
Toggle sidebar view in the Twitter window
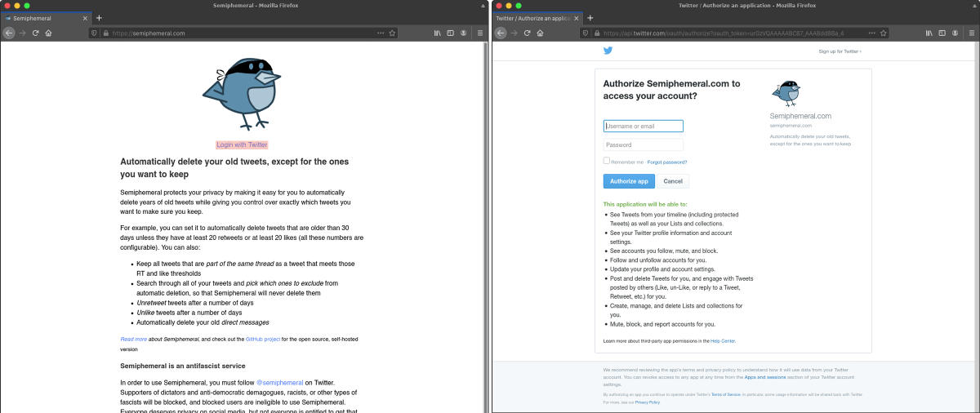click(942, 33)
